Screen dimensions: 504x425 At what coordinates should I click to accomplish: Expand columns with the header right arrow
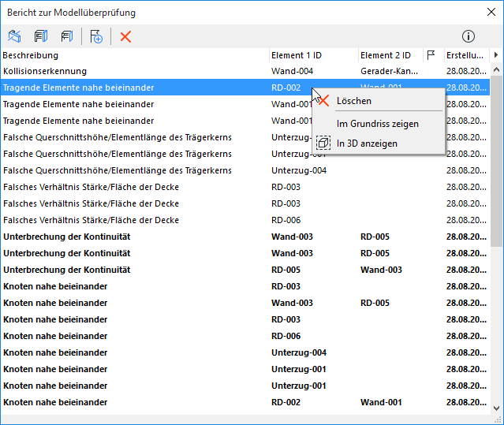click(495, 55)
